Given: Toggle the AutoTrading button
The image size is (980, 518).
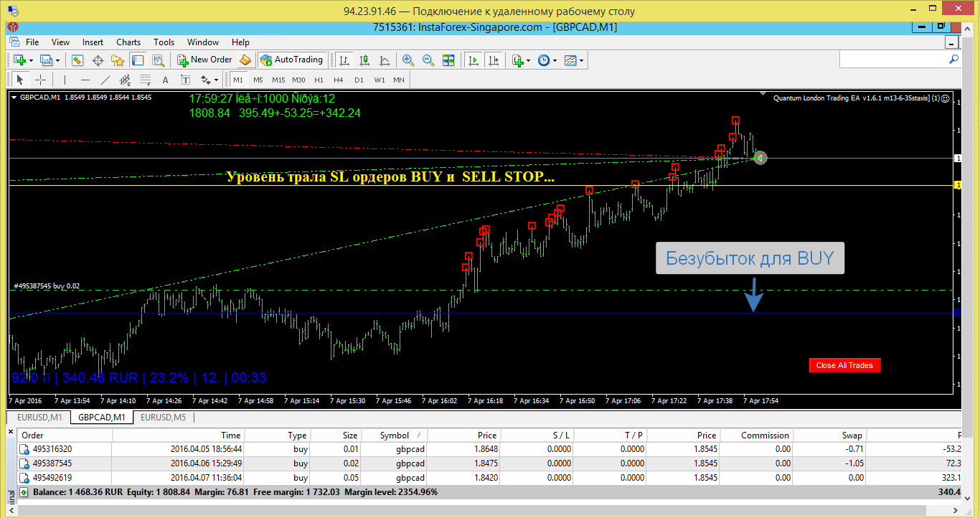Looking at the screenshot, I should click(x=292, y=60).
